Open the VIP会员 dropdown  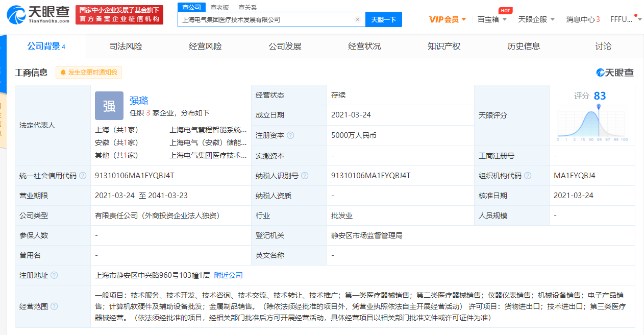click(x=447, y=19)
